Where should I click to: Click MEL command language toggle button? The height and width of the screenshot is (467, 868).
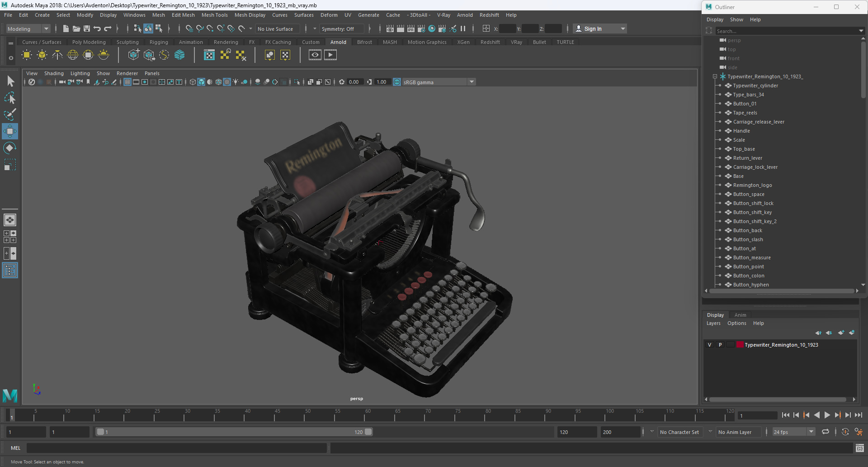(x=16, y=448)
